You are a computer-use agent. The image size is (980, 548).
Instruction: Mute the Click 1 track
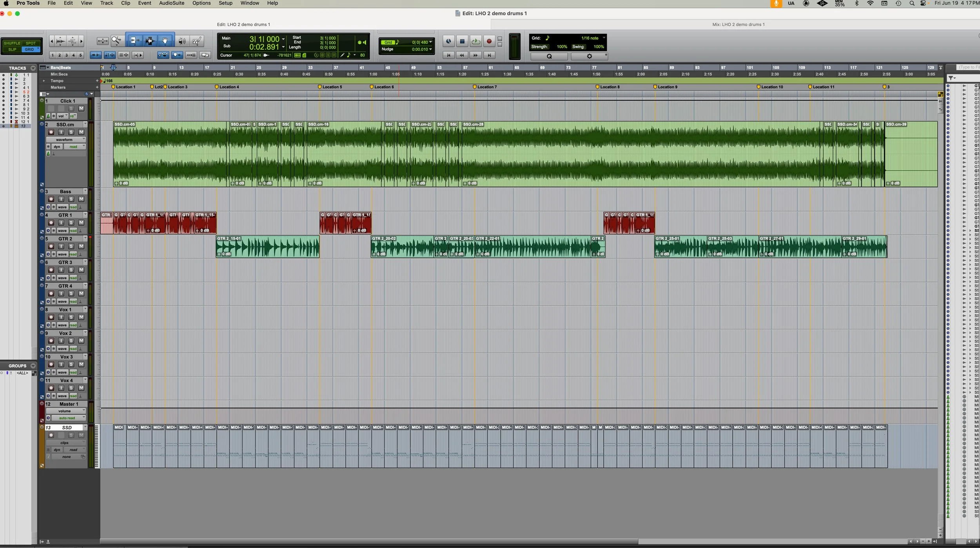(x=81, y=109)
